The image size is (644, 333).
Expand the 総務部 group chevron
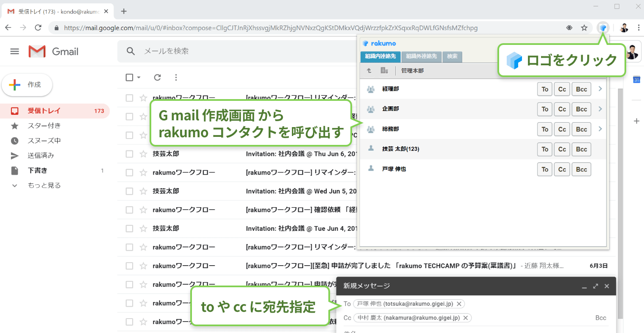click(600, 129)
